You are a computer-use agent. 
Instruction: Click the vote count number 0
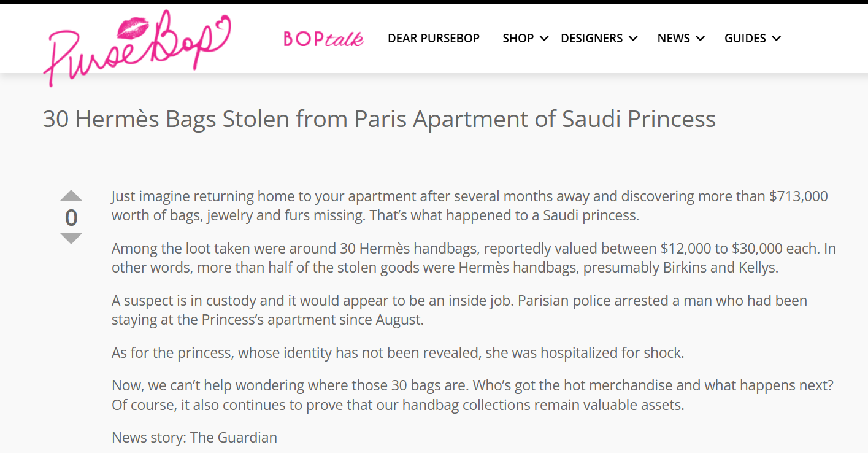(x=71, y=218)
